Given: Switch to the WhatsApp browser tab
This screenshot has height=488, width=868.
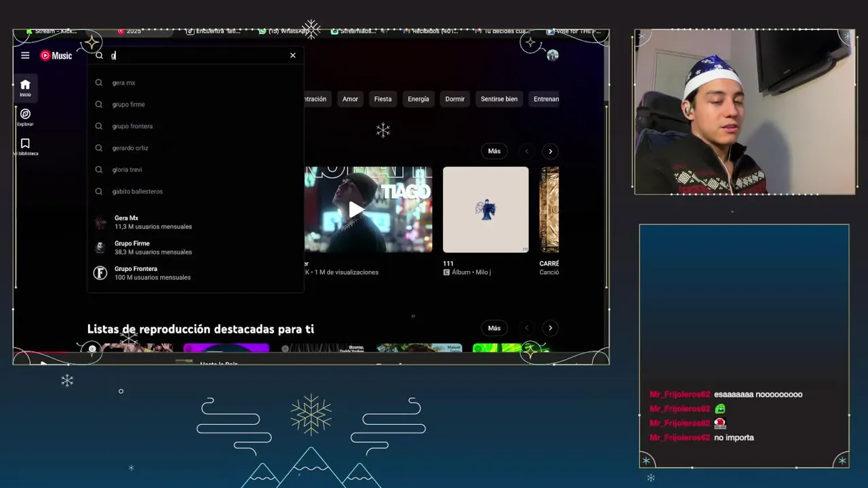Looking at the screenshot, I should 285,31.
